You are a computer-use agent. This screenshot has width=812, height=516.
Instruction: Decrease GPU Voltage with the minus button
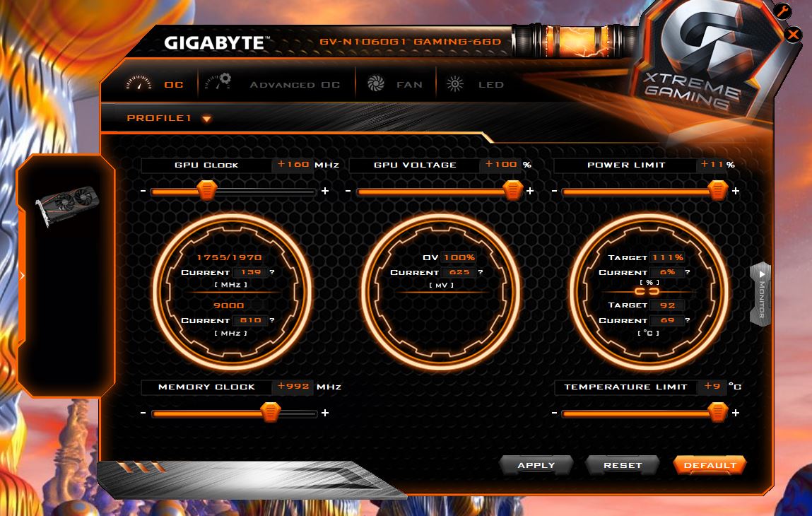[348, 191]
